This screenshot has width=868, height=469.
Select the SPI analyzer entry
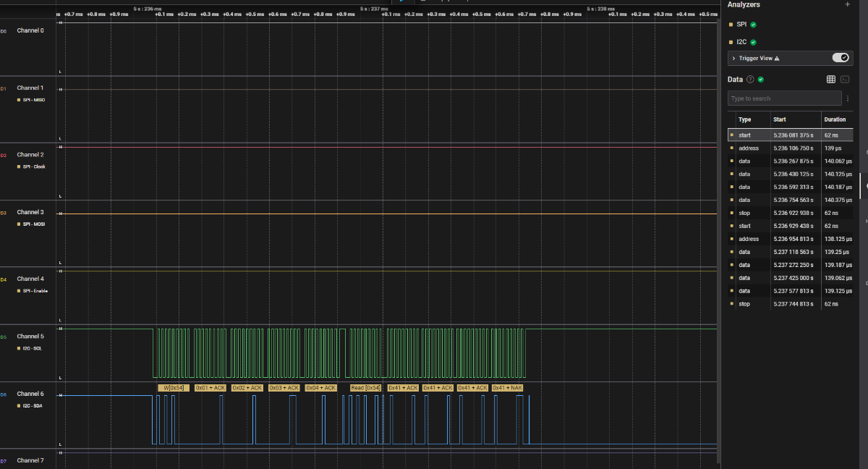(x=741, y=25)
